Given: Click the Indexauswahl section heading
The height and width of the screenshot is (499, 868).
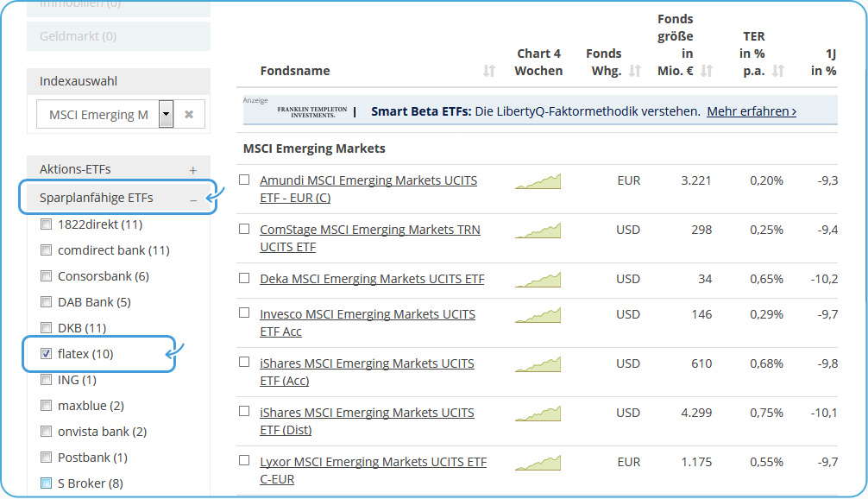Looking at the screenshot, I should pos(78,81).
